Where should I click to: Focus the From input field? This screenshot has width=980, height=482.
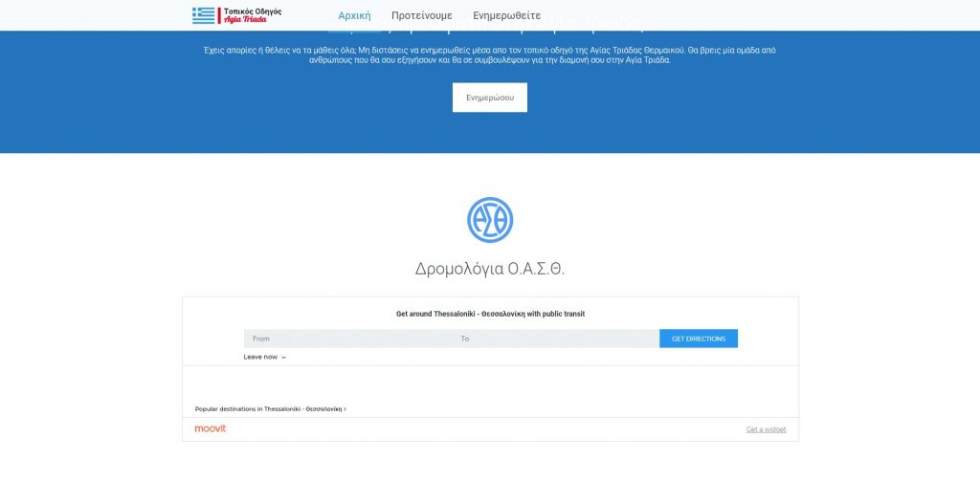tap(348, 339)
